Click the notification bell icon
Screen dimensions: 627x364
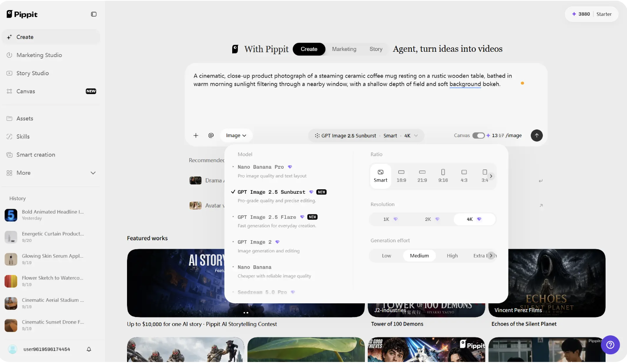pyautogui.click(x=89, y=349)
